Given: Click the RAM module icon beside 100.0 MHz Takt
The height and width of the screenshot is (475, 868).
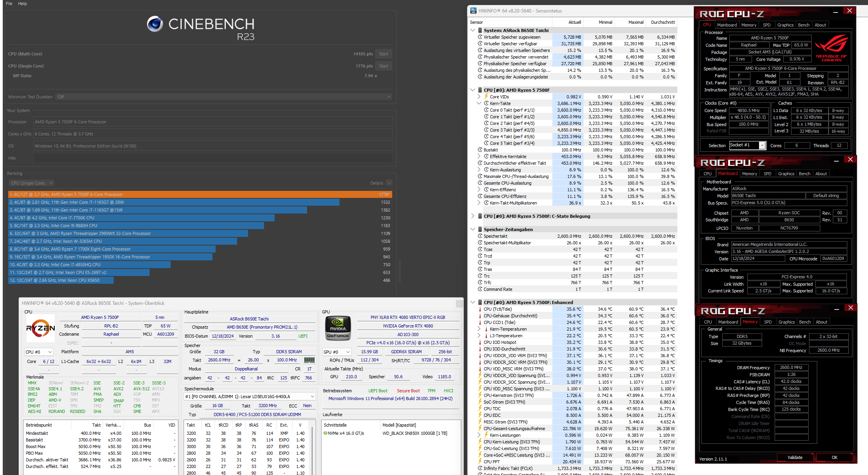Looking at the screenshot, I should pos(309,360).
